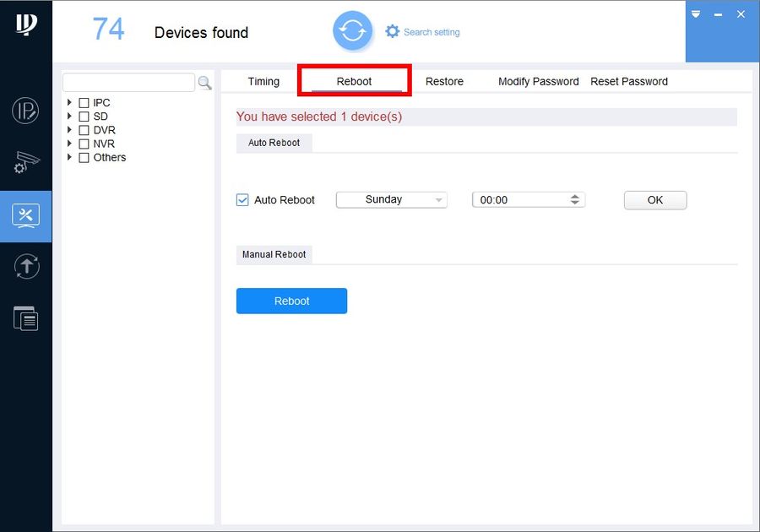The height and width of the screenshot is (532, 760).
Task: Select the system settings tools icon
Action: coord(25,216)
